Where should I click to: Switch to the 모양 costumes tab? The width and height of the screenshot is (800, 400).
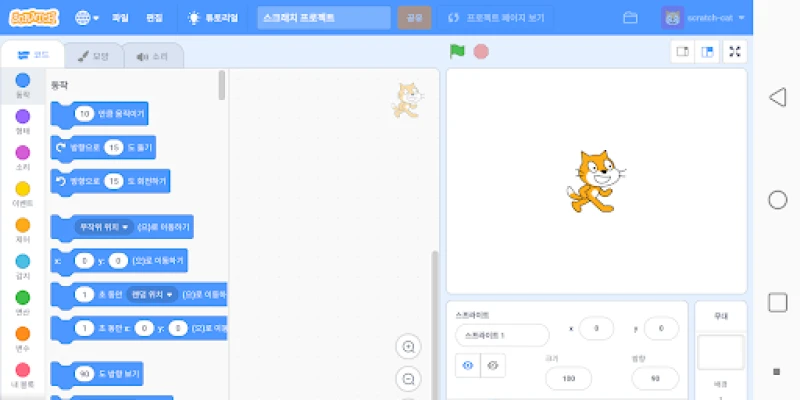click(x=93, y=56)
